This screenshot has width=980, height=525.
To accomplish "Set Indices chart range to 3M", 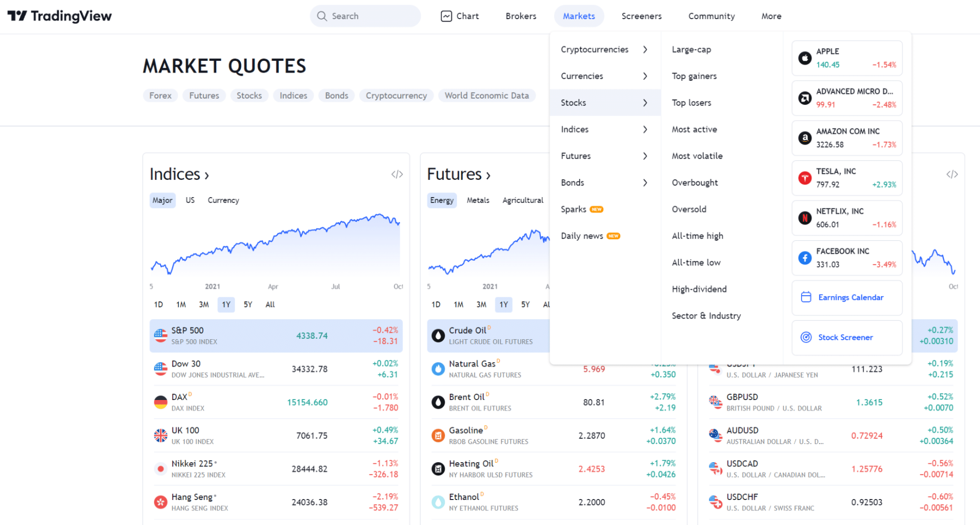I will (204, 304).
